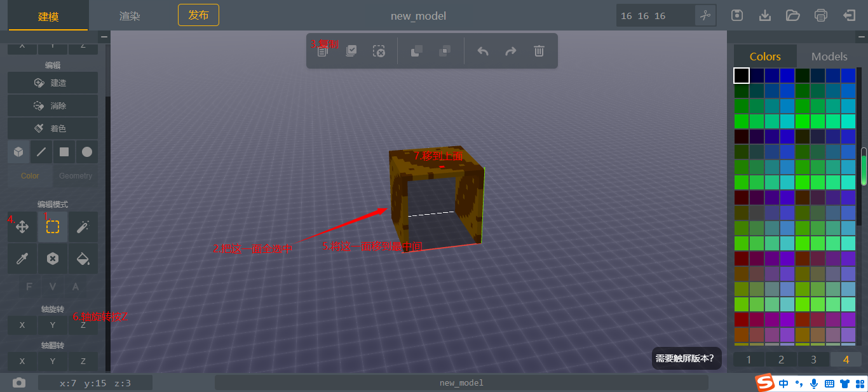Click the 建造 build button
Screen dimensions: 868x392
coord(53,83)
